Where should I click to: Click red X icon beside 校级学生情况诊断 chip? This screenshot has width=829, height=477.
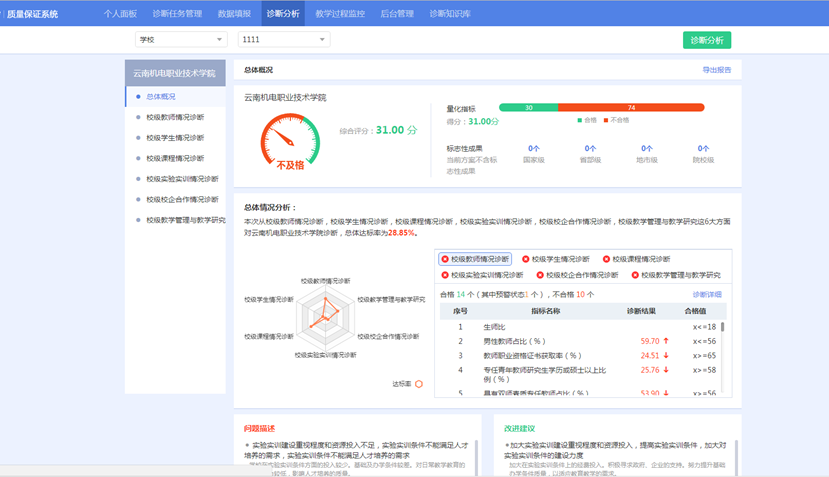pos(526,259)
